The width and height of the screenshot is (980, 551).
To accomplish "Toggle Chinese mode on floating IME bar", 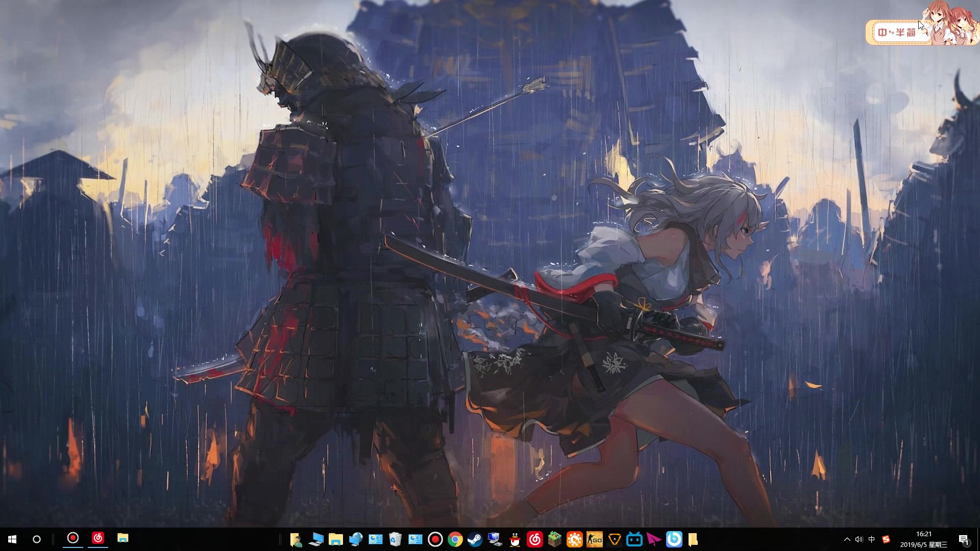I will pos(882,33).
